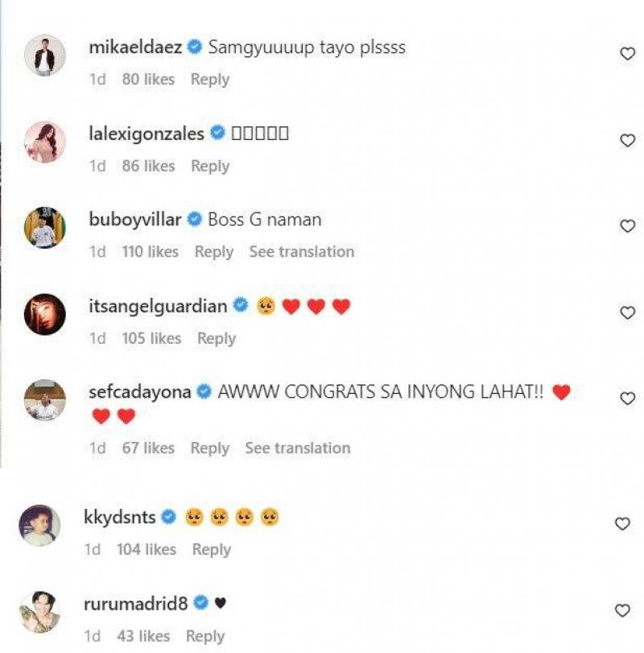644x653 pixels.
Task: Show the 104 likes on kkydsnts comment
Action: point(147,549)
